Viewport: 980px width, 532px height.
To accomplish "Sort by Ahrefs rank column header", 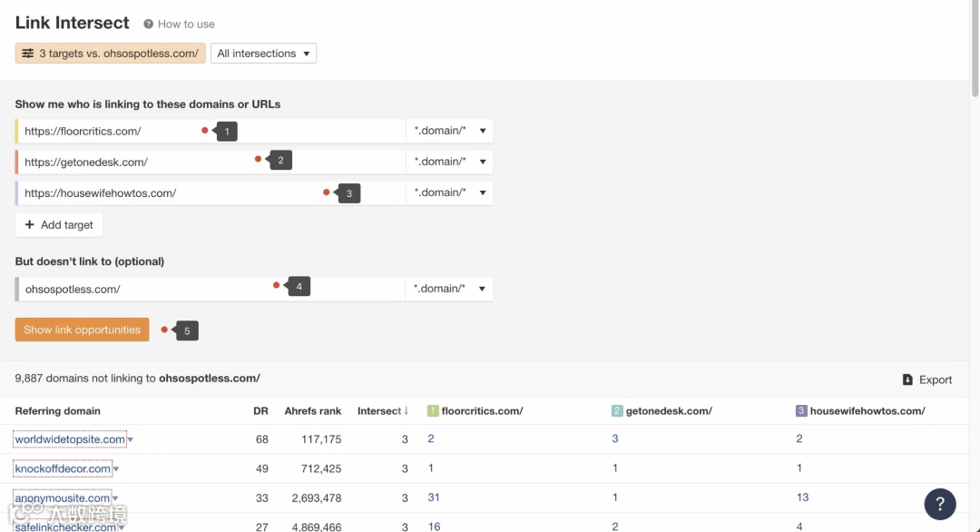I will (x=312, y=410).
